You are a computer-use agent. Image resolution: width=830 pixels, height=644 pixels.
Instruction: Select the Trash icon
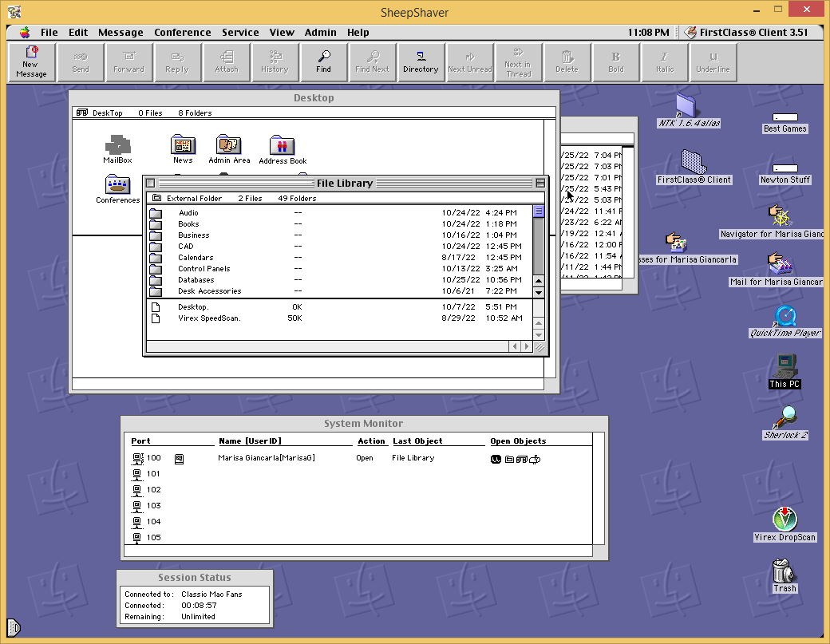pos(785,575)
